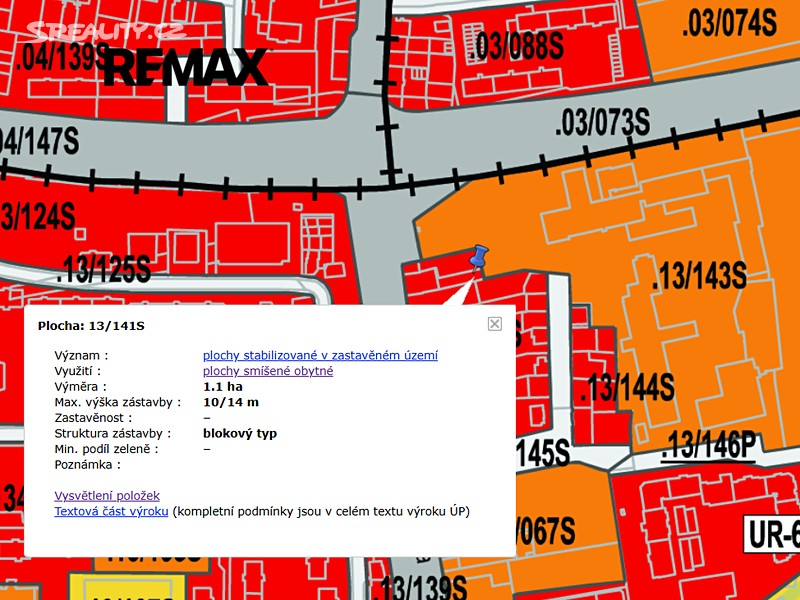Viewport: 800px width, 600px height.
Task: Open 'Textová část výroku' link
Action: pos(111,511)
